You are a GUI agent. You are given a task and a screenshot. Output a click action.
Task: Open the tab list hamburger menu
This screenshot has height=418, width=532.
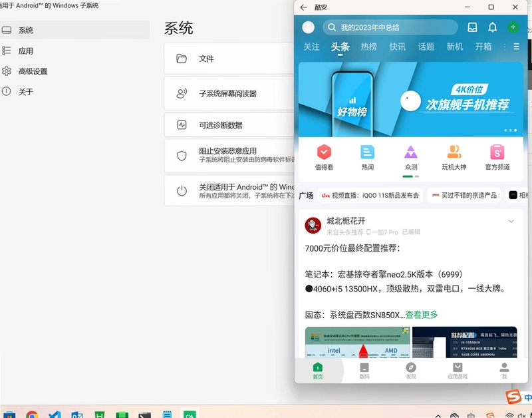pyautogui.click(x=516, y=47)
